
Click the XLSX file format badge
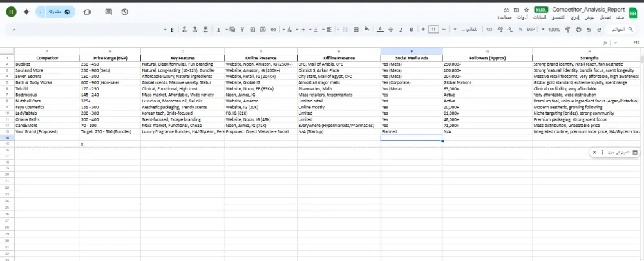pyautogui.click(x=541, y=10)
